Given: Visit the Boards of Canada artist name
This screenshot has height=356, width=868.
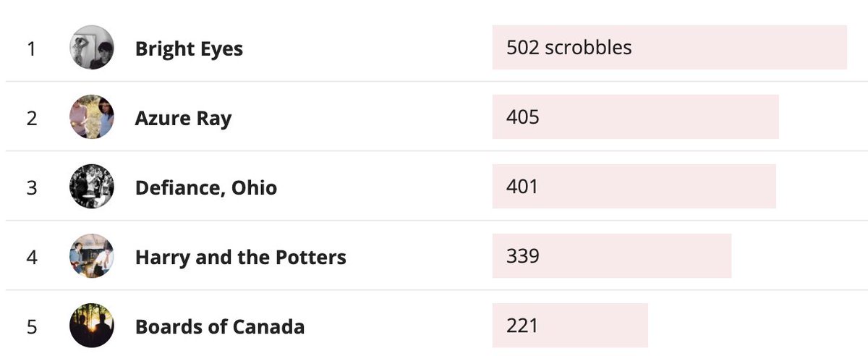Looking at the screenshot, I should click(219, 326).
